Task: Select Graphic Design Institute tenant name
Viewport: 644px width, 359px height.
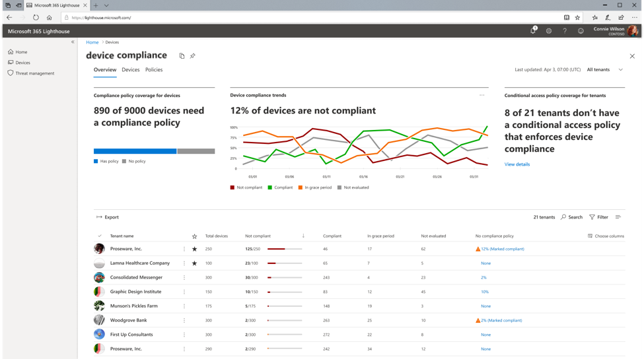Action: pyautogui.click(x=135, y=292)
